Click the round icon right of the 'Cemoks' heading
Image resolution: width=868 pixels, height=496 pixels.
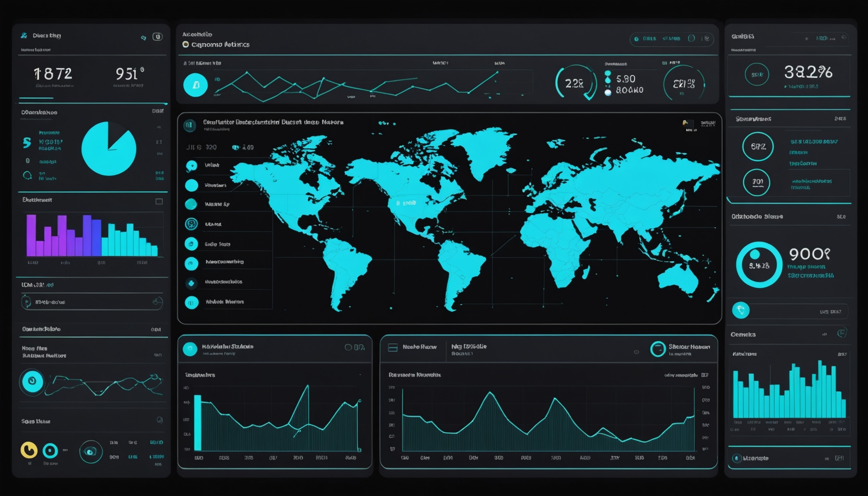coord(842,333)
